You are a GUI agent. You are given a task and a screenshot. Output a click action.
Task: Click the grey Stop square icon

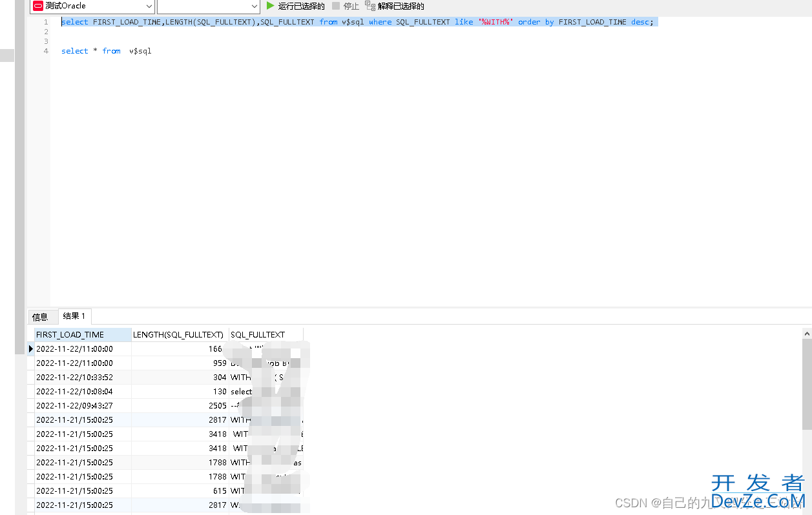coord(336,6)
